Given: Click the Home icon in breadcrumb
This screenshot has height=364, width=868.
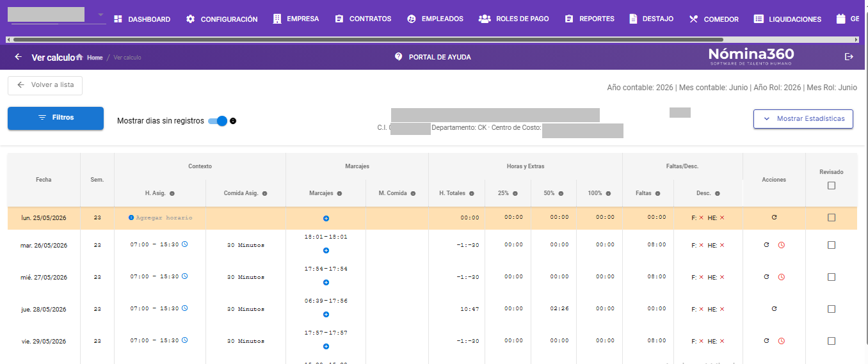Looking at the screenshot, I should 79,58.
